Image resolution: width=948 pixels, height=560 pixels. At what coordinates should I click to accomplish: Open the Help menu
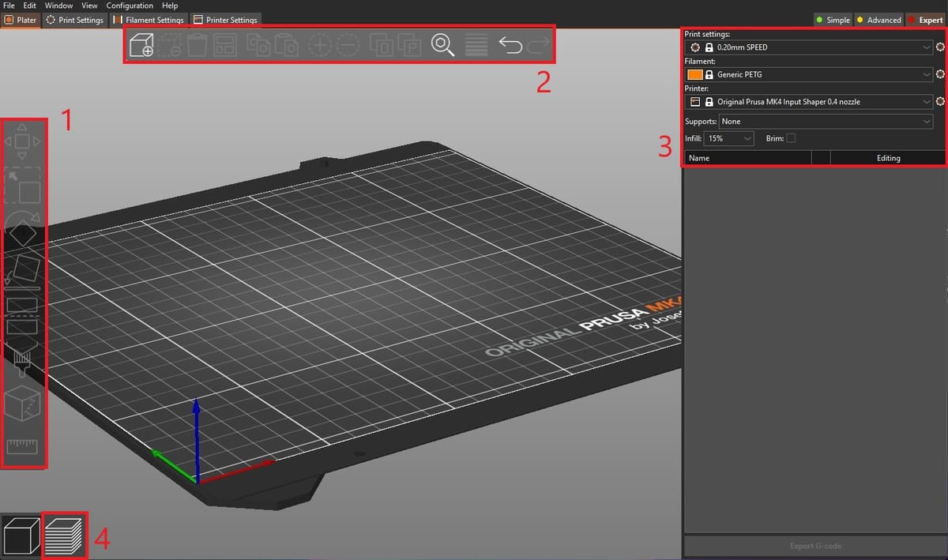tap(170, 6)
